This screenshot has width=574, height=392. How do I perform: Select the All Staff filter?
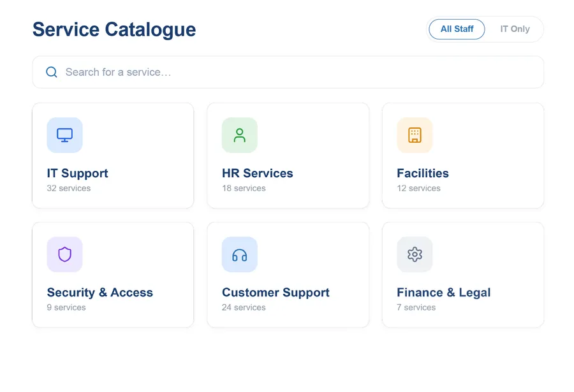coord(457,29)
